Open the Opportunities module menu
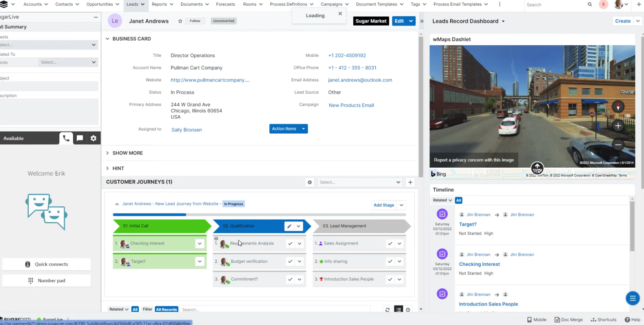Viewport: 644px width, 325px height. click(103, 4)
